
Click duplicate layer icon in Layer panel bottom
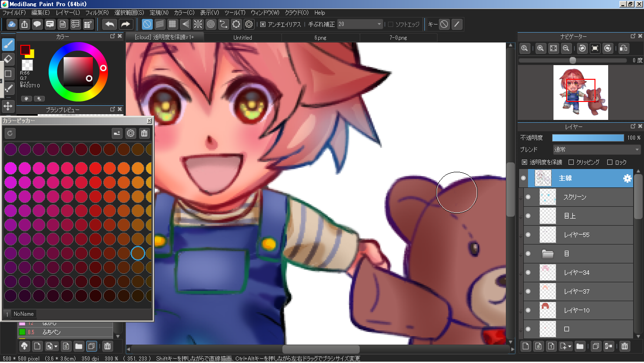(x=596, y=346)
